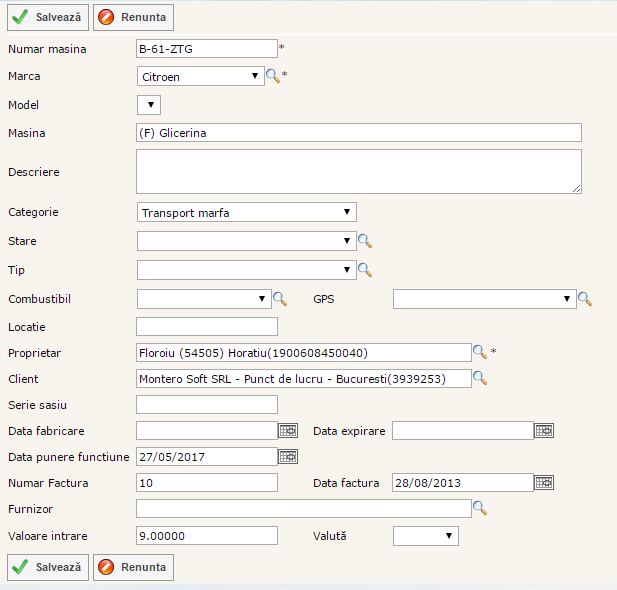Open the lookup magnifier beside Stare
Image resolution: width=617 pixels, height=590 pixels.
click(x=365, y=241)
